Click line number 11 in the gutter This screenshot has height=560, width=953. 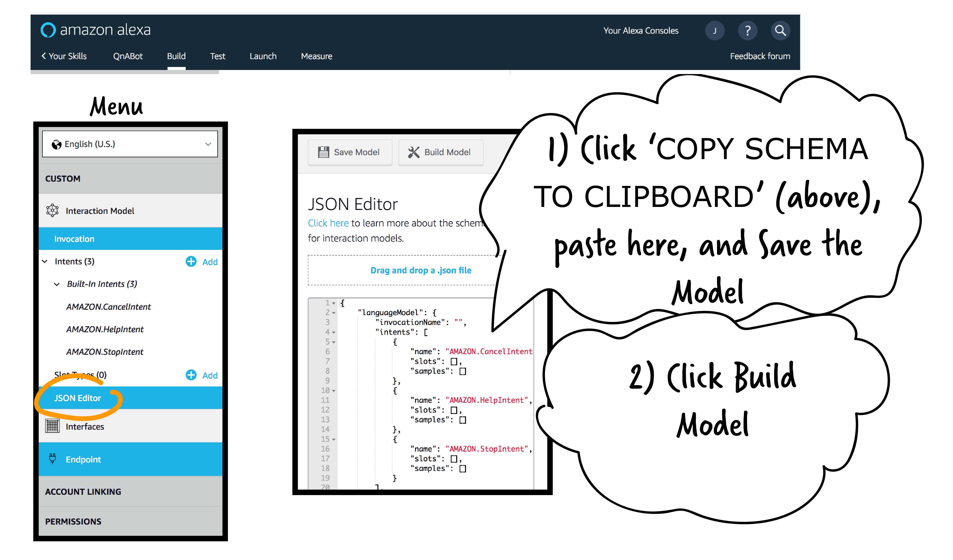325,400
